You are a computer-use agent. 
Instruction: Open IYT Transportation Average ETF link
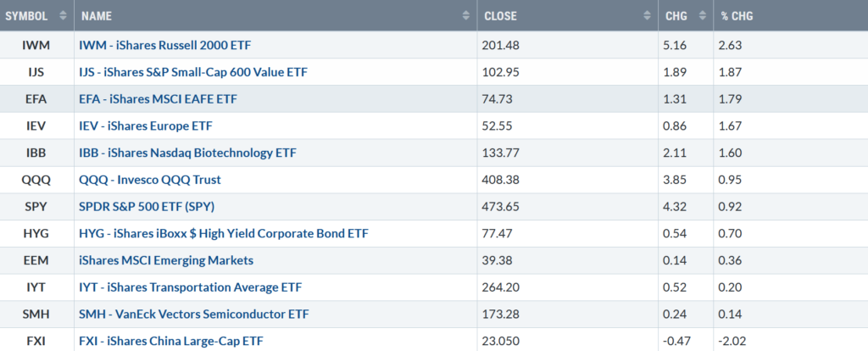(192, 287)
